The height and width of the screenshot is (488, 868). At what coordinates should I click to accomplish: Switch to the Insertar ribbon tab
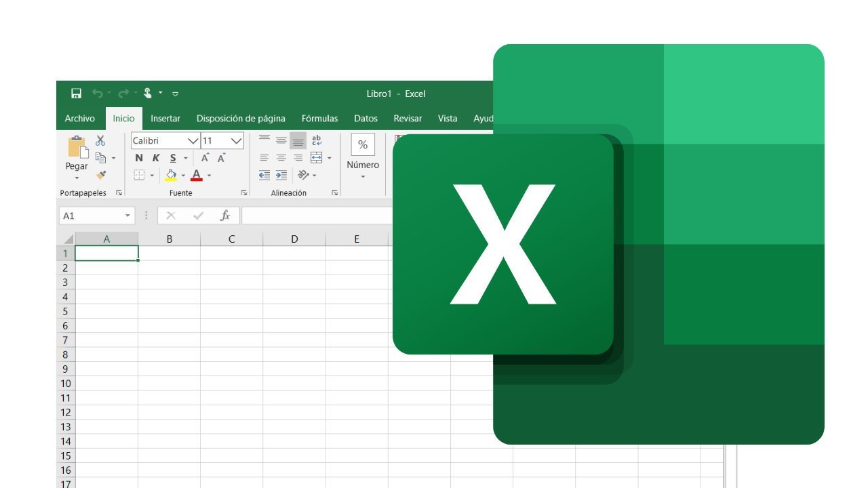[165, 118]
